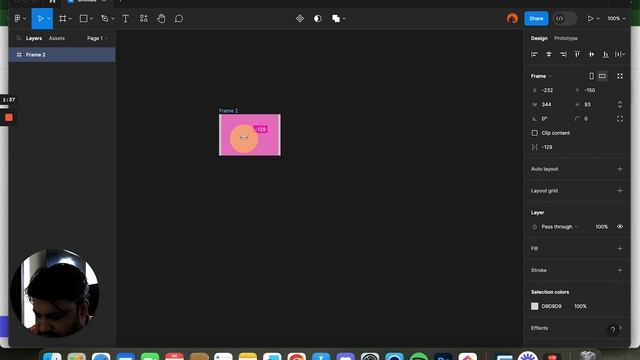Click the Create component icon
The width and height of the screenshot is (640, 360).
tap(300, 18)
